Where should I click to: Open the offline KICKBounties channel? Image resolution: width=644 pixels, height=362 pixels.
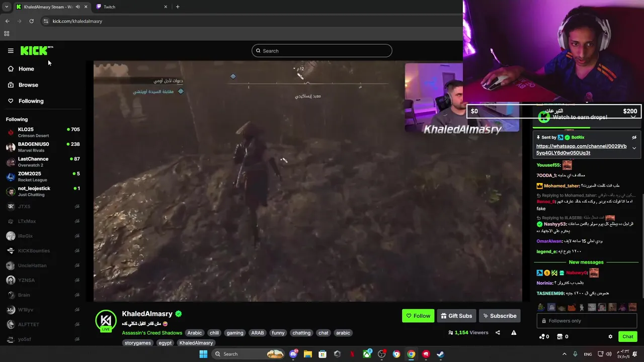[x=43, y=251]
